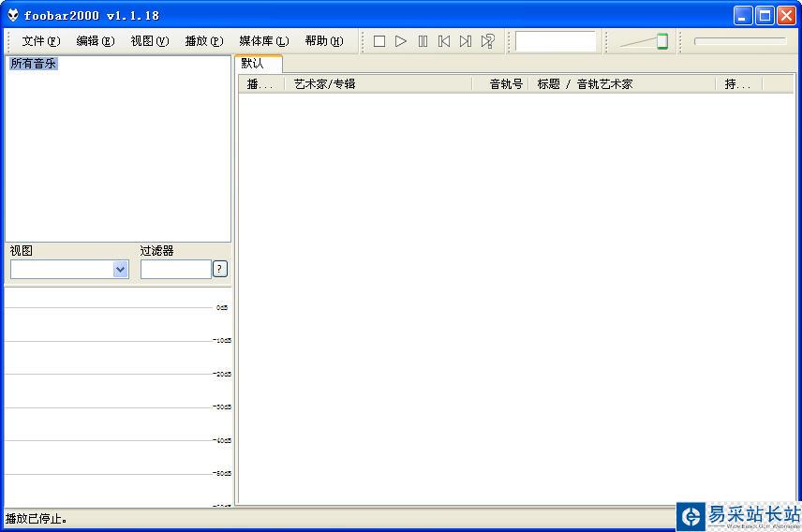The image size is (802, 532).
Task: Minimize the foobar2000 window
Action: (x=743, y=15)
